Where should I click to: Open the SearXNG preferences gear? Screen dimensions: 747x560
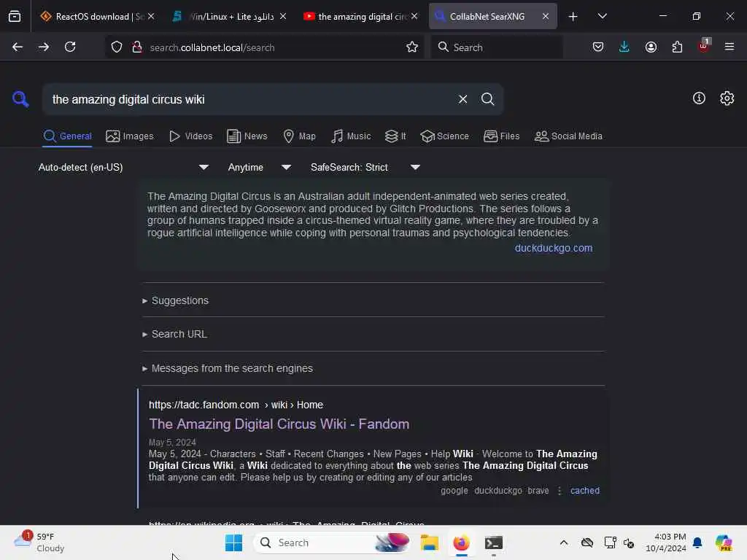(727, 98)
